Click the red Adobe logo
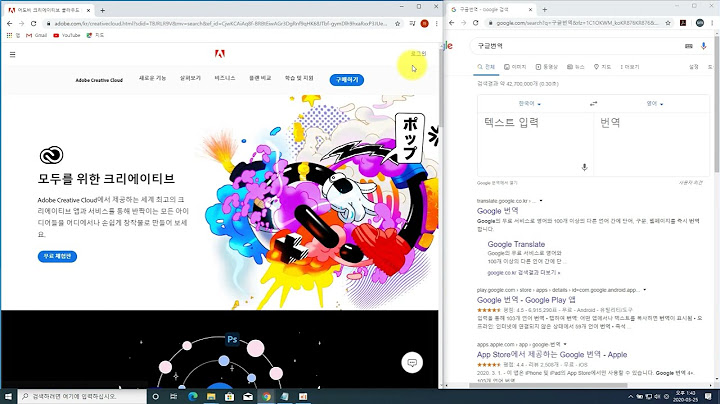 [220, 54]
